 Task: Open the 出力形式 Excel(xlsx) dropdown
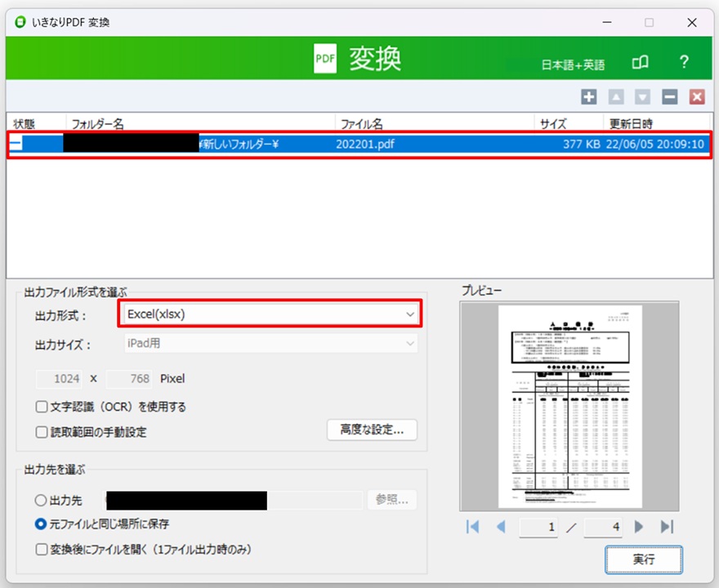click(x=270, y=314)
